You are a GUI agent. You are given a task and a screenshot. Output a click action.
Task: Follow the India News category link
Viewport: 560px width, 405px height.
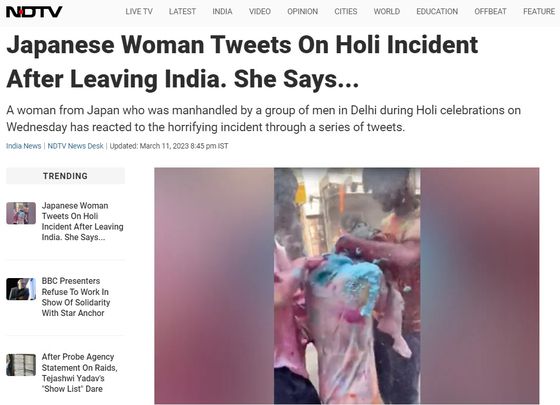24,146
